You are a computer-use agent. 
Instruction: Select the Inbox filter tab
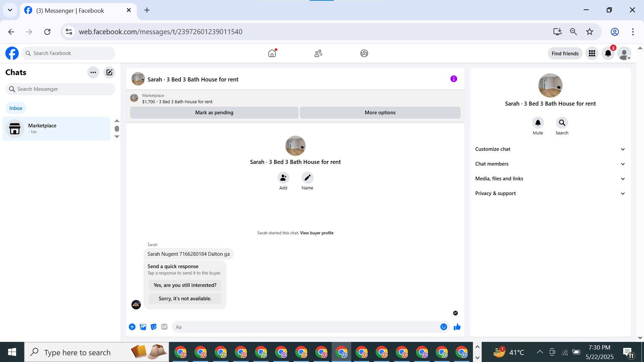point(16,108)
